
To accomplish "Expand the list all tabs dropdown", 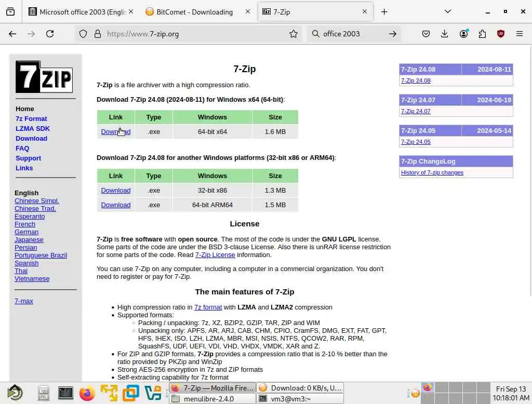I will click(x=448, y=12).
